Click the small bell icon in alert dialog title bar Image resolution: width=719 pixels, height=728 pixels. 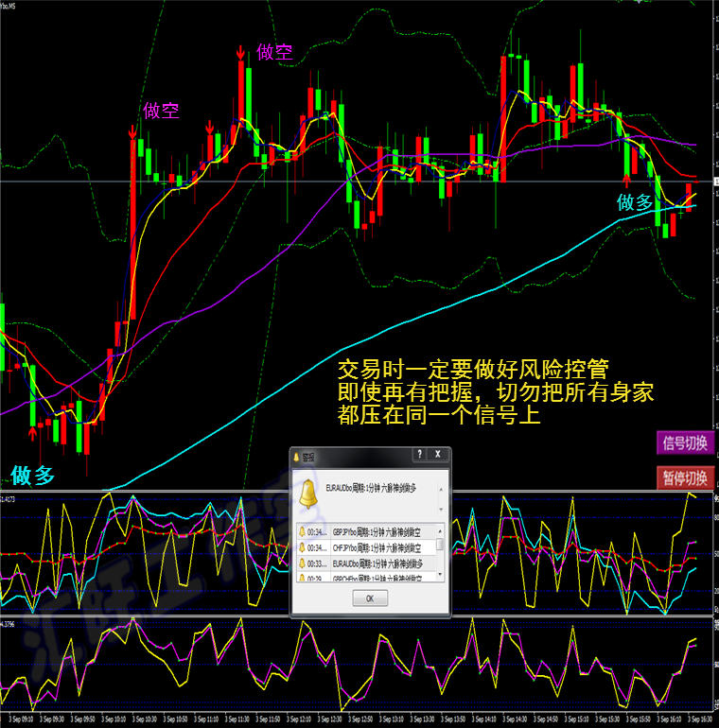[x=296, y=458]
